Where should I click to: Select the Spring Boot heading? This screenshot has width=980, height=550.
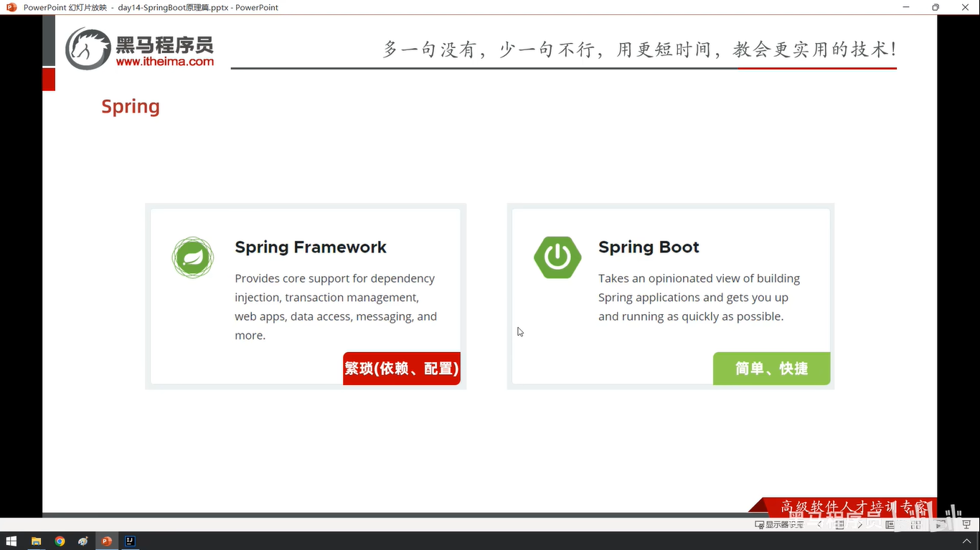[649, 247]
